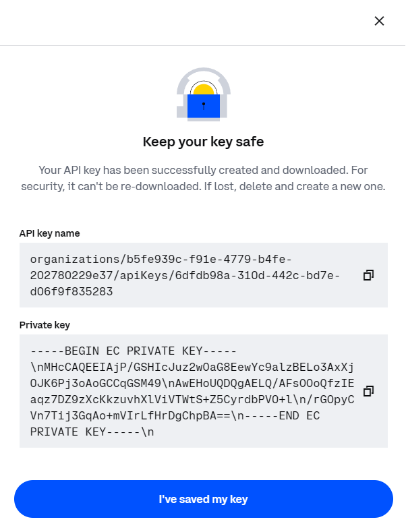Click the organizations/b5fe939c line of text
Screen dimensions: 406x532
click(x=161, y=259)
